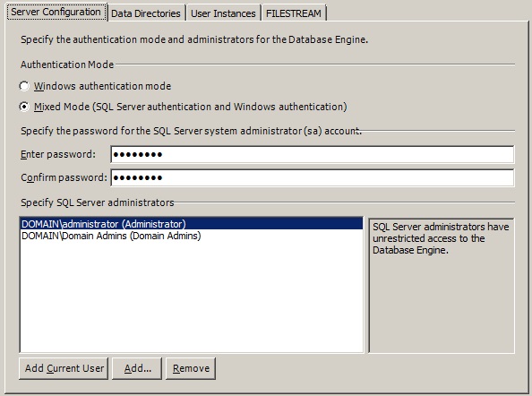Choose the Windows authentication mode radio circle

tap(24, 86)
